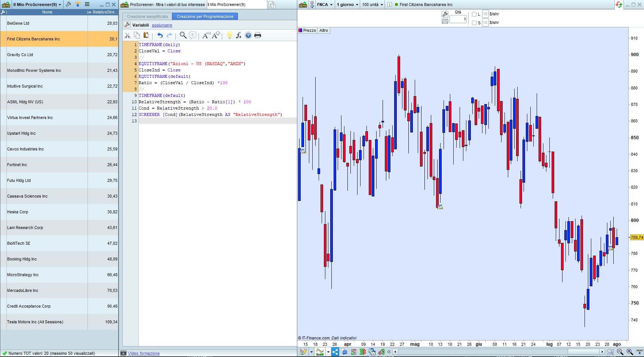
Task: Expand the drawing tools dropdown arrow
Action: click(x=311, y=352)
